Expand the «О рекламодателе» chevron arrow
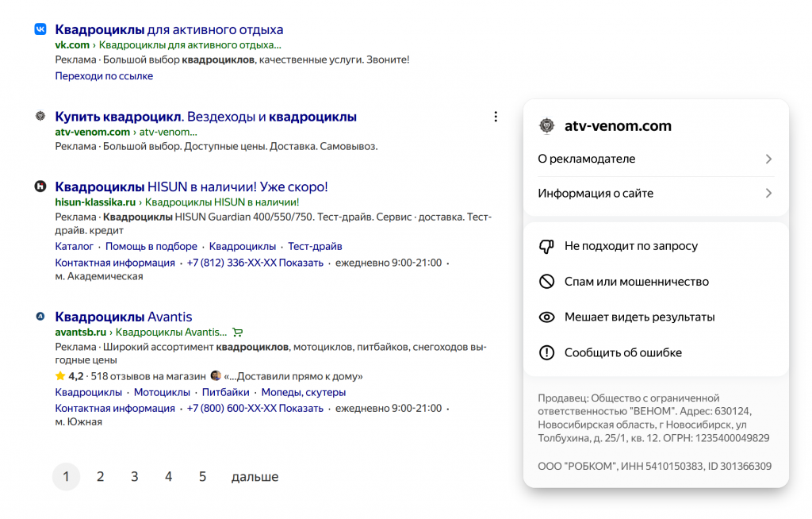Viewport: 812px width, 519px height. [x=768, y=160]
